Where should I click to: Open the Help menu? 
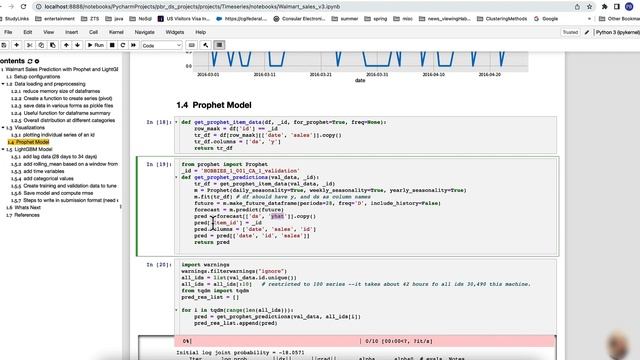[x=200, y=32]
